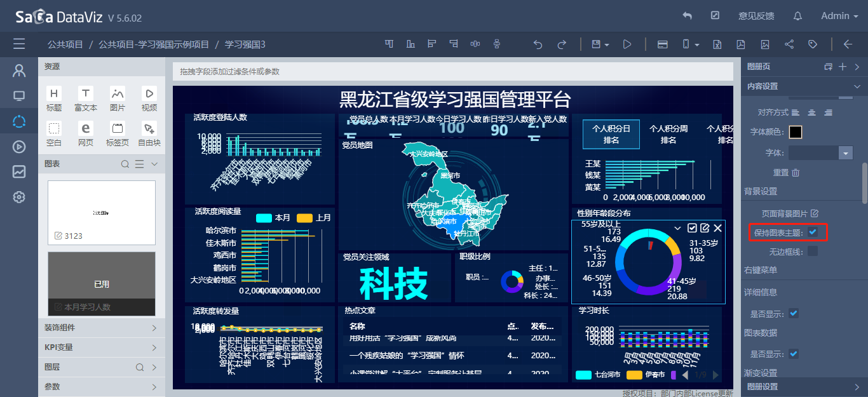
Task: Toggle the 无边框线 checkbox
Action: click(x=813, y=252)
